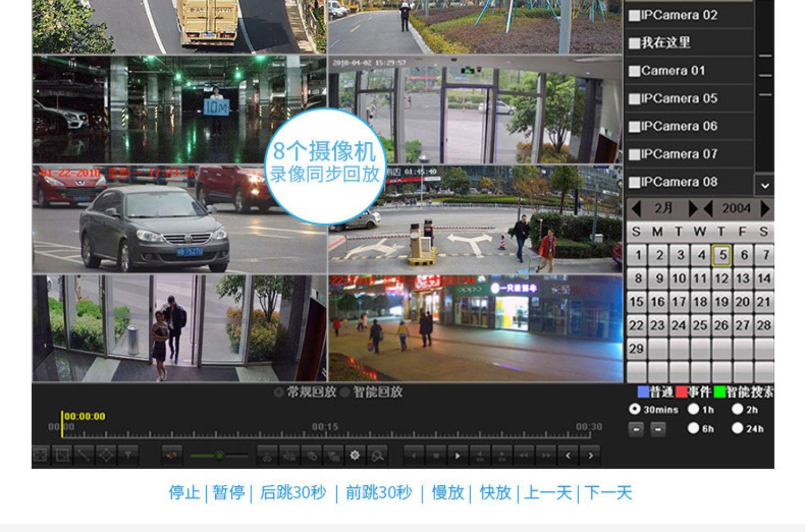Check the Camera 01 checkbox

click(634, 71)
